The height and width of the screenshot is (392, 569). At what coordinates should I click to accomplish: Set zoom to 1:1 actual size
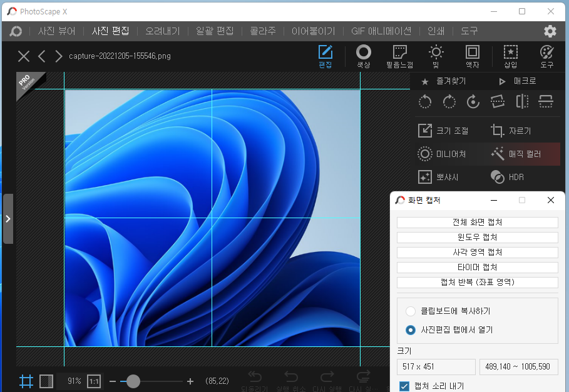pos(94,381)
